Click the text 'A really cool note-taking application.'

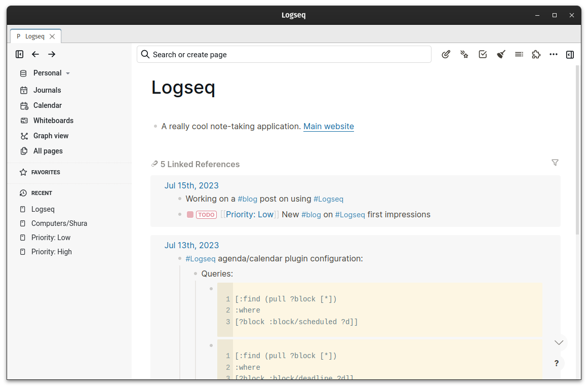[231, 126]
